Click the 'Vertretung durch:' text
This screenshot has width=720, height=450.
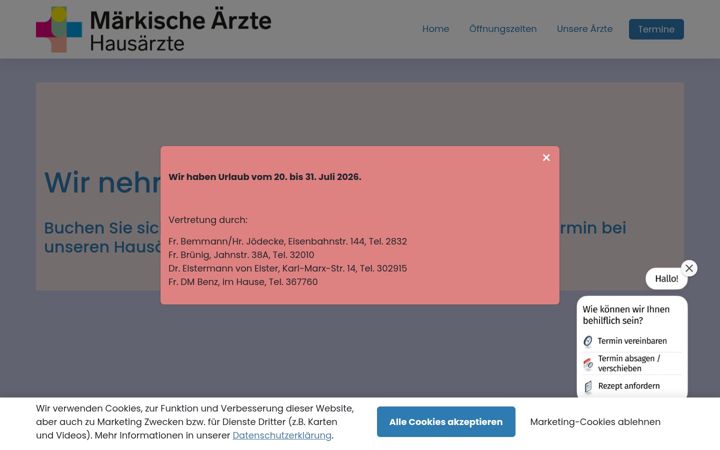click(x=208, y=220)
